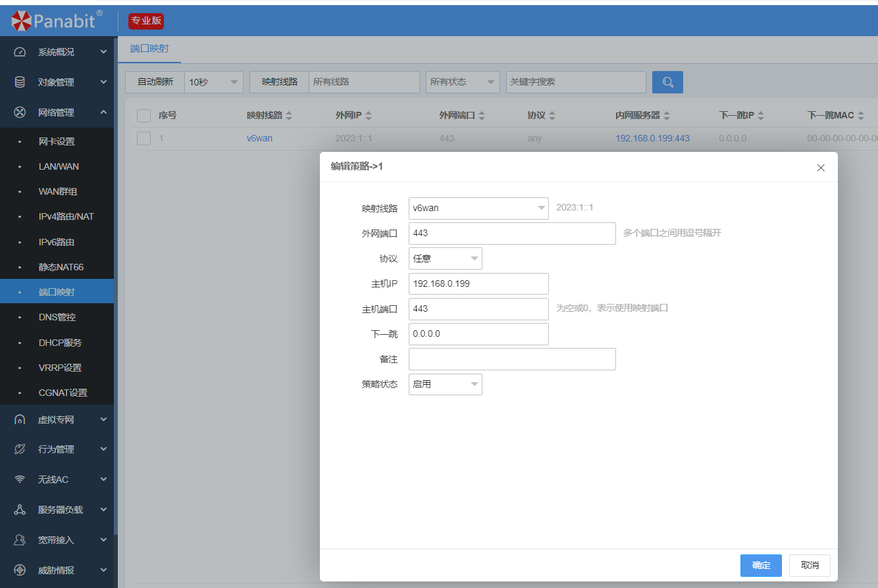Click the 下一跳MAC column header
The image size is (878, 588).
[831, 116]
